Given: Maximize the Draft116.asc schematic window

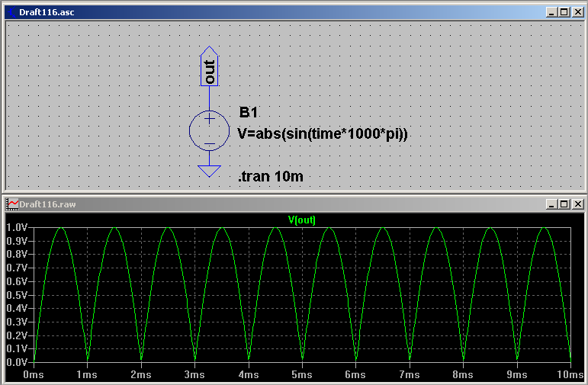Looking at the screenshot, I should [x=564, y=12].
